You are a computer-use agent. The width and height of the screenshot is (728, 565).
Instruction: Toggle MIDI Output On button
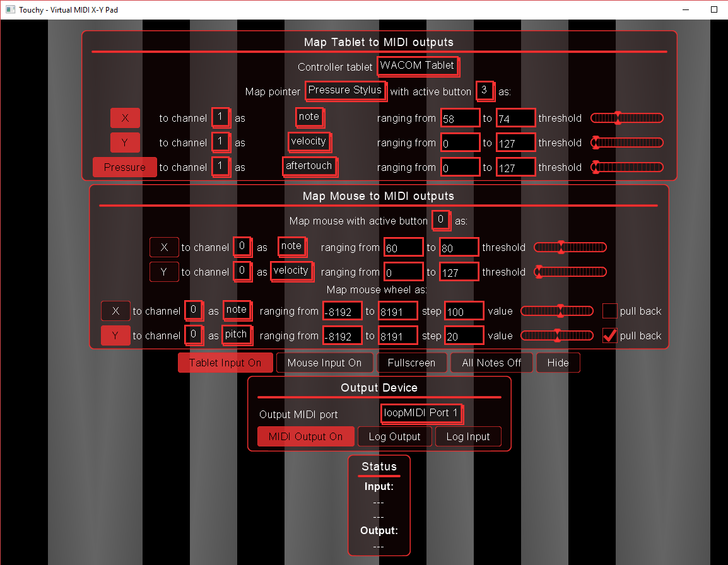pyautogui.click(x=305, y=436)
